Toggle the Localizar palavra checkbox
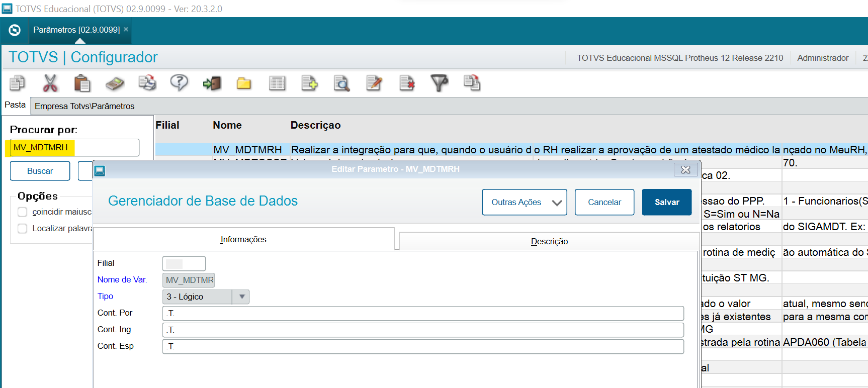The image size is (868, 388). [x=22, y=229]
